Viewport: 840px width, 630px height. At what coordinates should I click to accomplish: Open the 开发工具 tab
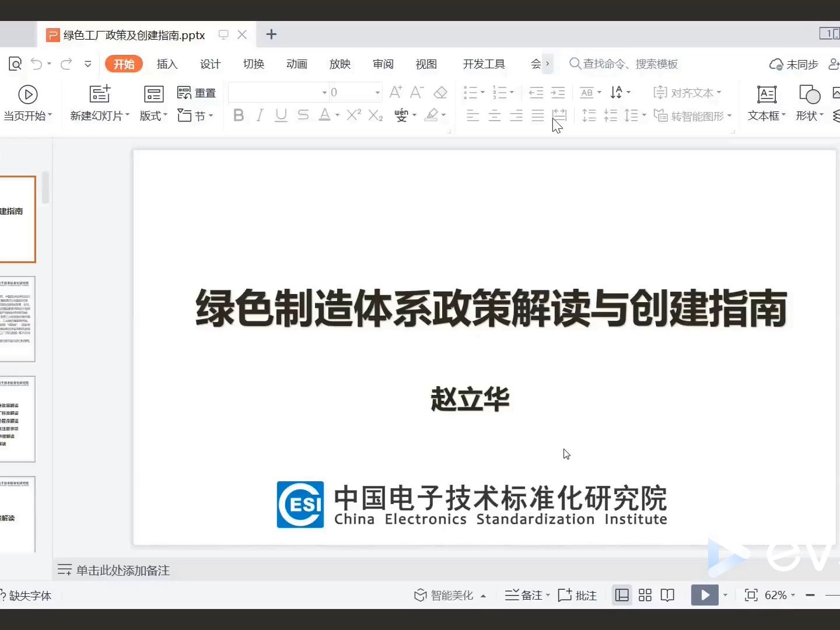click(484, 64)
